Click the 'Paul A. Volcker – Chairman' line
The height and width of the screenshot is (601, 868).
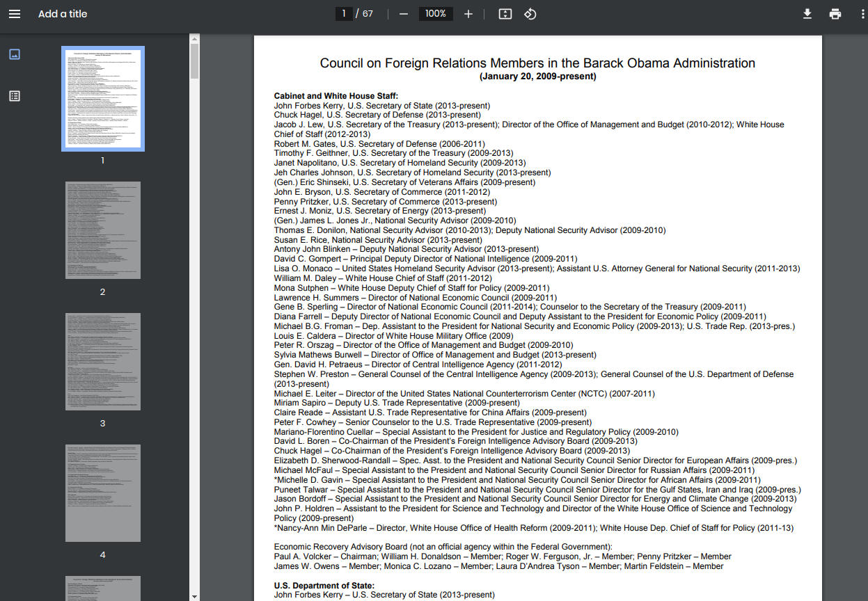pyautogui.click(x=503, y=556)
